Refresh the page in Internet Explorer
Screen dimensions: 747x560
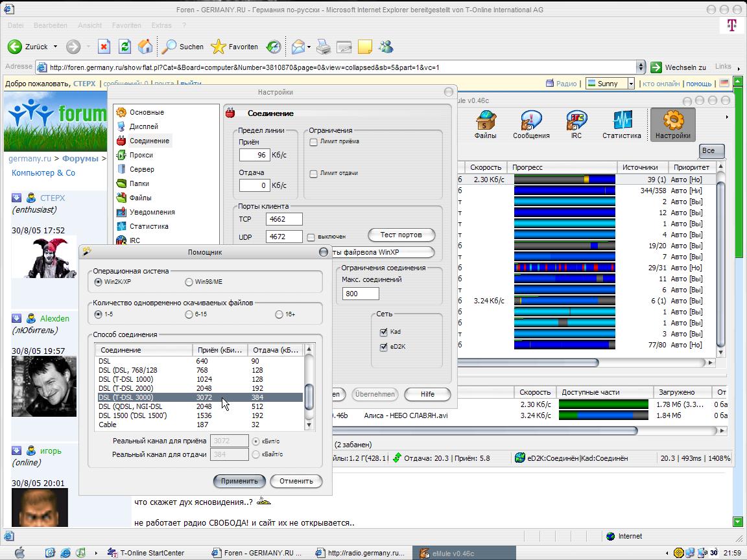tap(124, 47)
